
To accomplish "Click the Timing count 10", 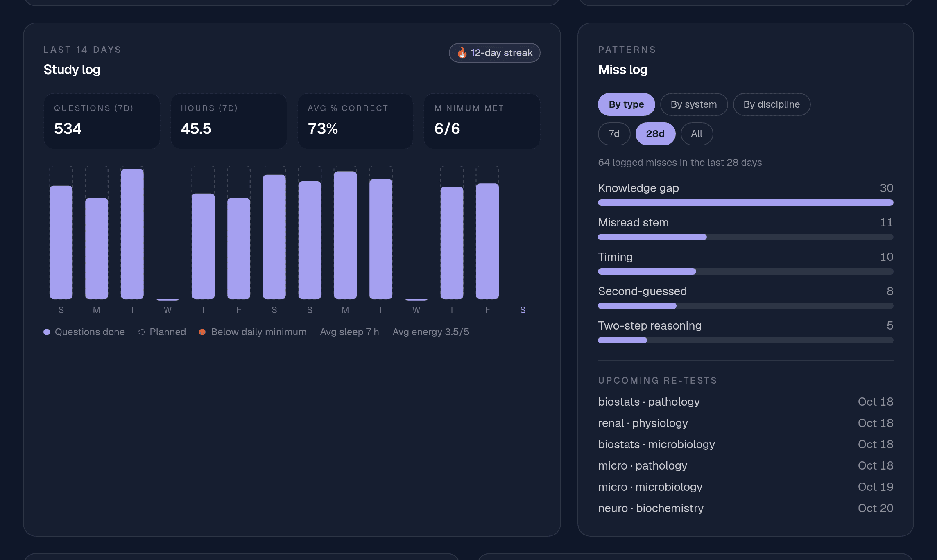I will click(x=887, y=257).
